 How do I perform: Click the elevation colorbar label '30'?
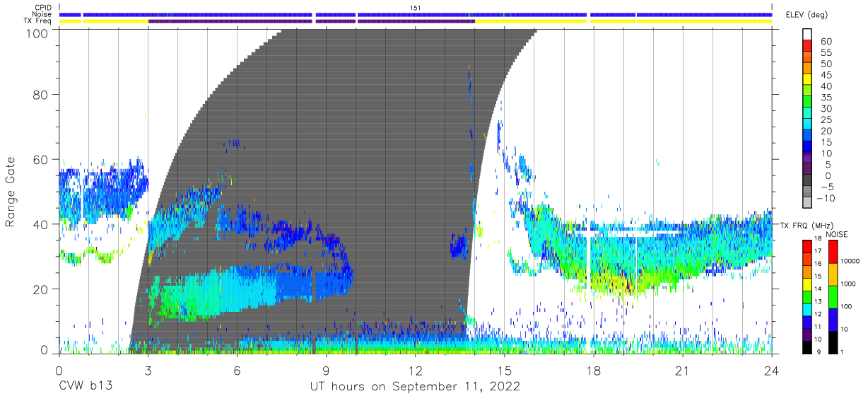(826, 108)
